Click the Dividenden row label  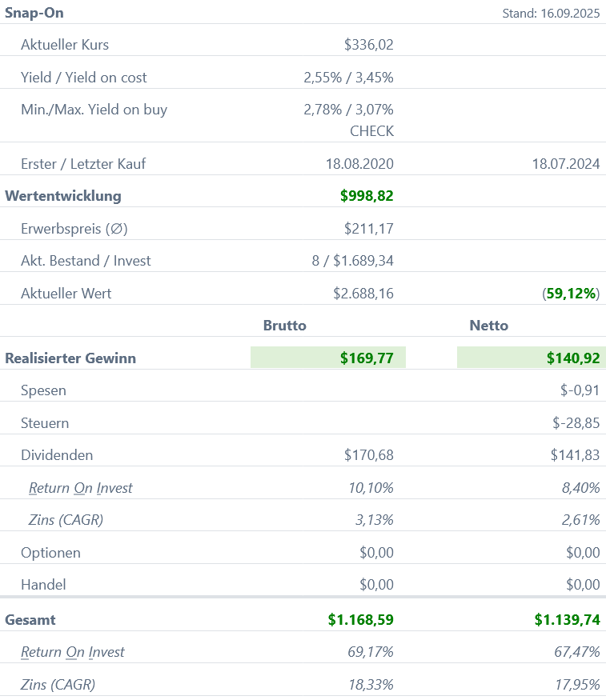pyautogui.click(x=57, y=455)
